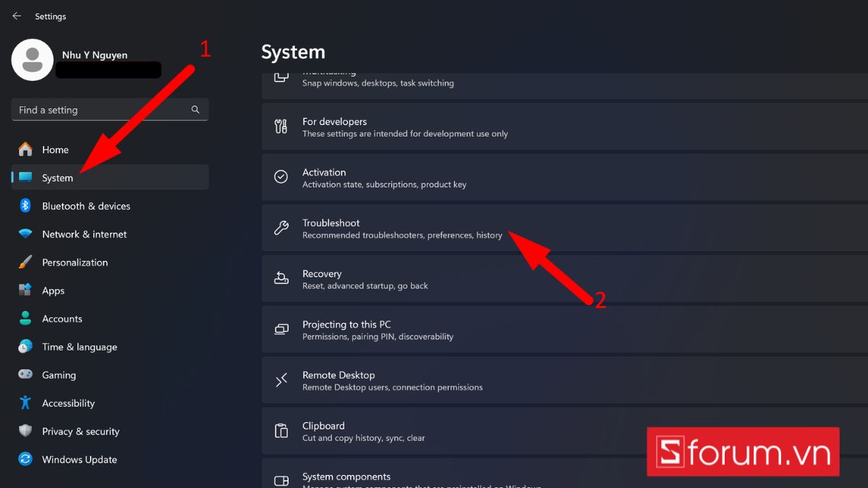Click the System page heading
Screen dimensions: 868x488
(293, 53)
